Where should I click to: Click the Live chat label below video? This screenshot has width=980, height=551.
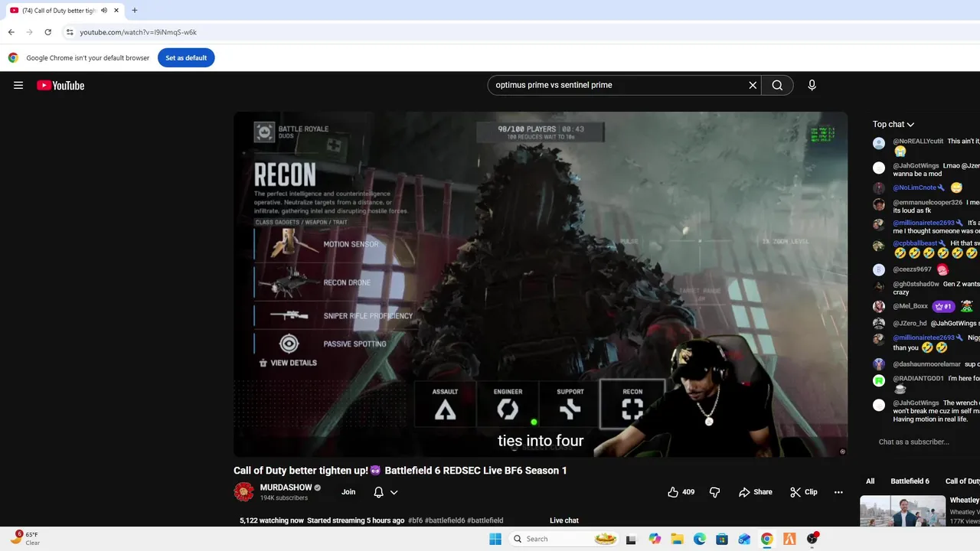pos(564,520)
